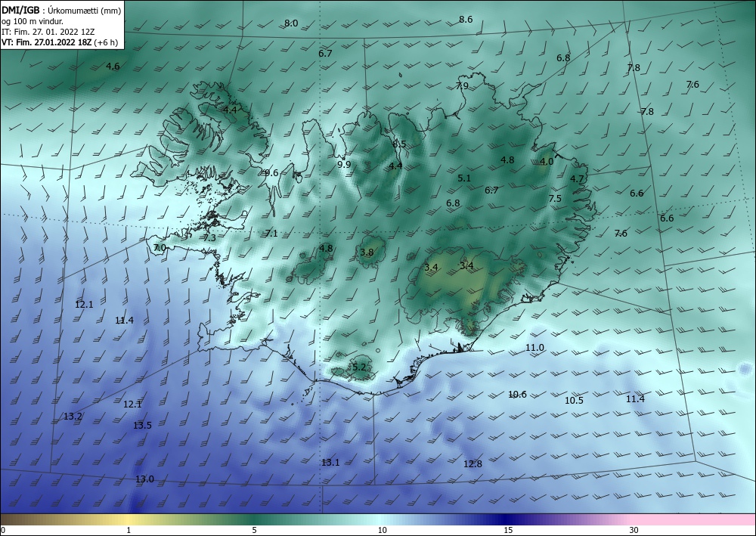The width and height of the screenshot is (756, 536).
Task: Select the 'og 100 m vindur.' legend line
Action: tap(33, 20)
